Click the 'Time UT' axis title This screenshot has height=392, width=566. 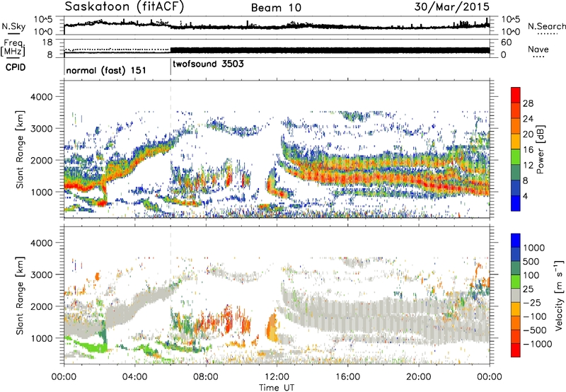click(x=277, y=388)
